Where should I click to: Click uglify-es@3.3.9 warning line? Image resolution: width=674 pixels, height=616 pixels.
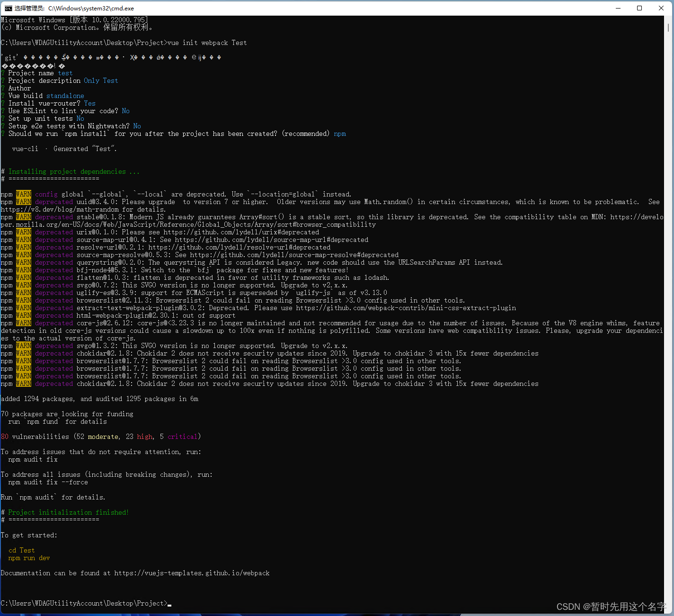coord(194,293)
